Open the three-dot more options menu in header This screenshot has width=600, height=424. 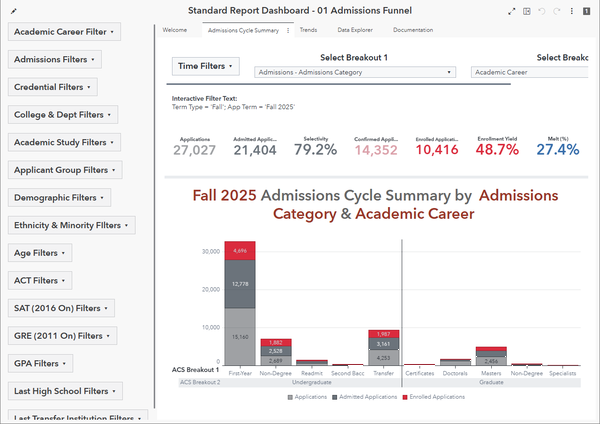[x=572, y=11]
